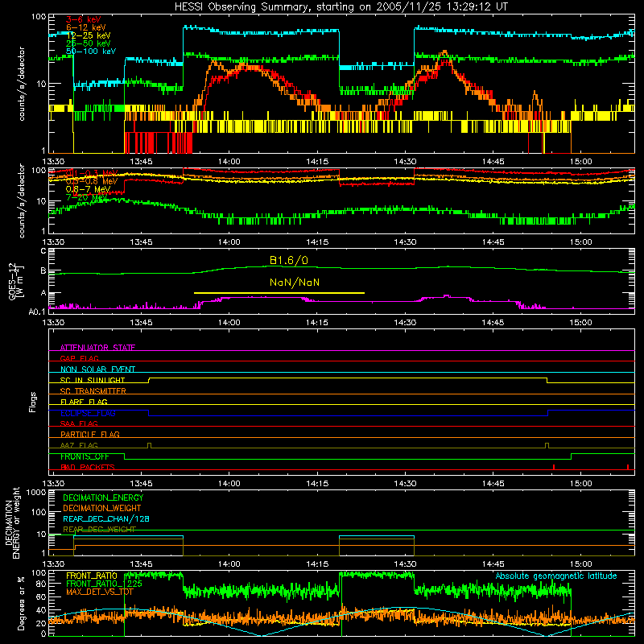644x644 pixels.
Task: Click the FRONTS_OFF flag label
Action: click(85, 456)
